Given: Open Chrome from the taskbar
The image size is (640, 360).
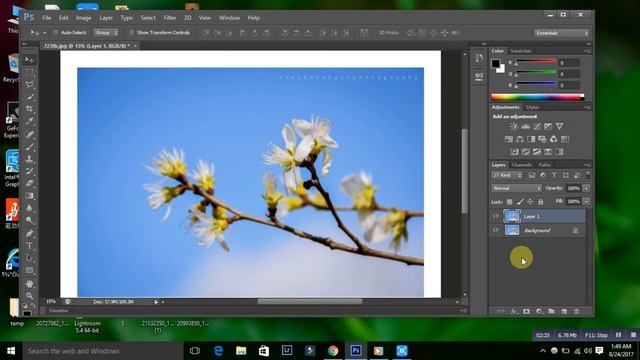Looking at the screenshot, I should pos(333,351).
